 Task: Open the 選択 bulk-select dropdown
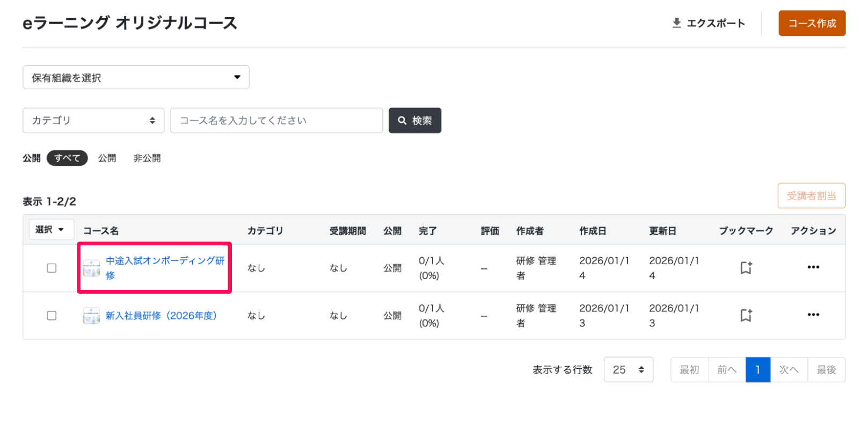pyautogui.click(x=51, y=230)
